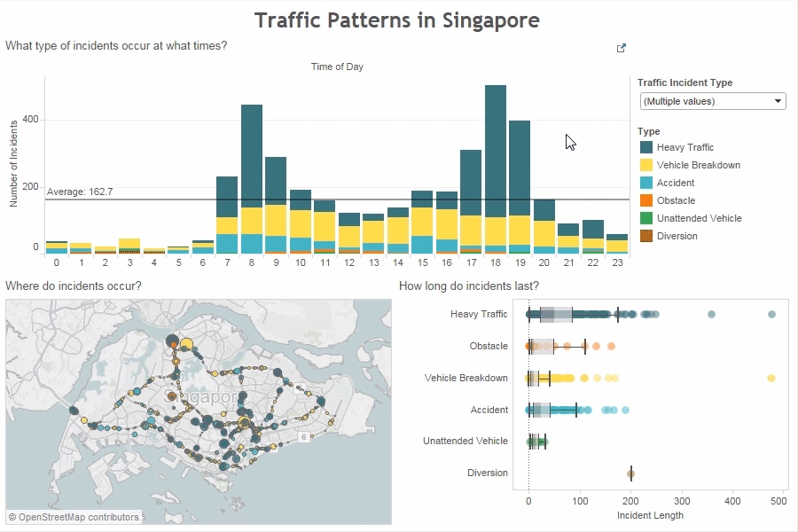Open the OpenStreetMap contributors link
Image resolution: width=798 pixels, height=532 pixels.
pyautogui.click(x=74, y=517)
